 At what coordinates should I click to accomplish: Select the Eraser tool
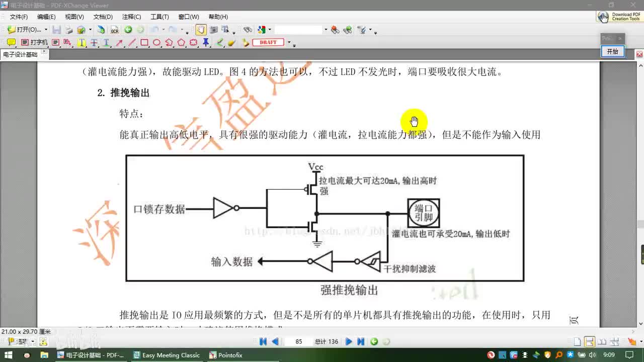(x=231, y=43)
